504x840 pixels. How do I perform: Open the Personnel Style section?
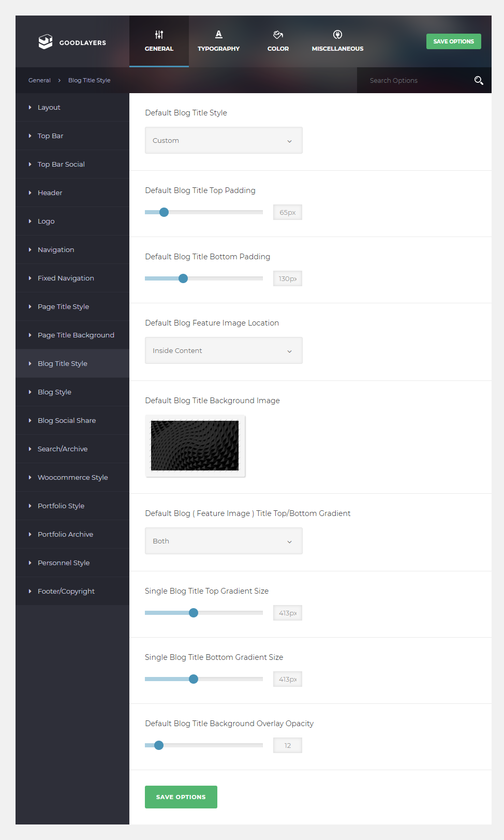(72, 563)
